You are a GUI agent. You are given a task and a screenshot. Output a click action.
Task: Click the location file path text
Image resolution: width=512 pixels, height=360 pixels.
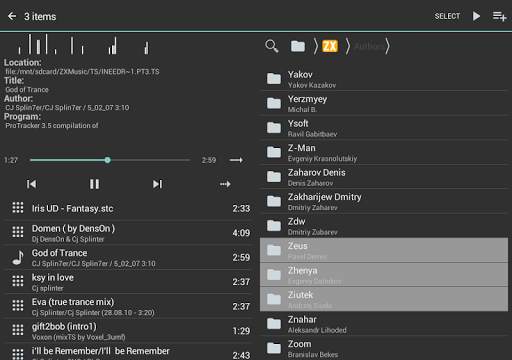pos(82,72)
